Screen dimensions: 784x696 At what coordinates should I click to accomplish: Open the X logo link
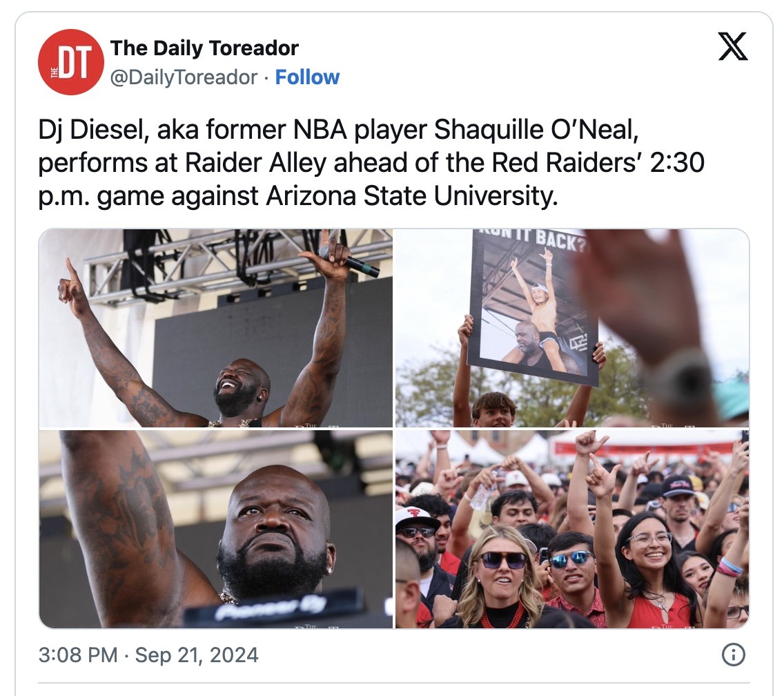(732, 46)
